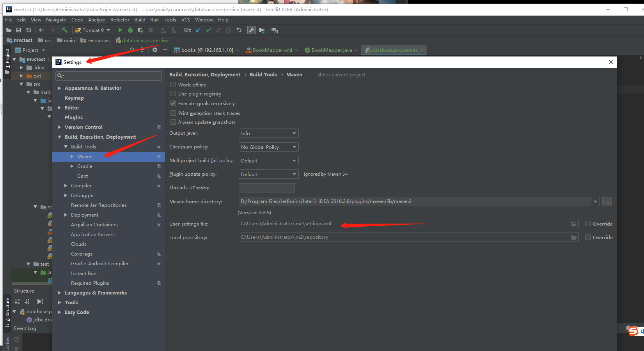Viewport: 644px width, 351px height.
Task: Expand Languages & Frameworks group
Action: [60, 293]
